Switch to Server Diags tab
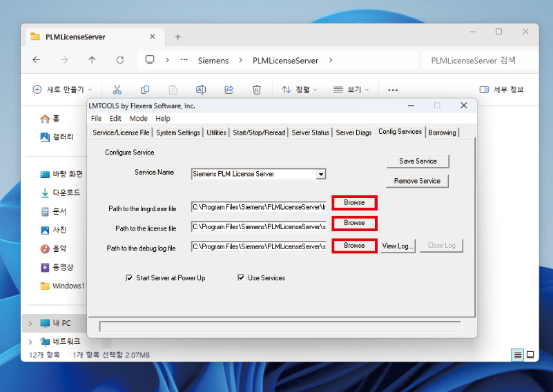Image resolution: width=553 pixels, height=392 pixels. coord(353,133)
